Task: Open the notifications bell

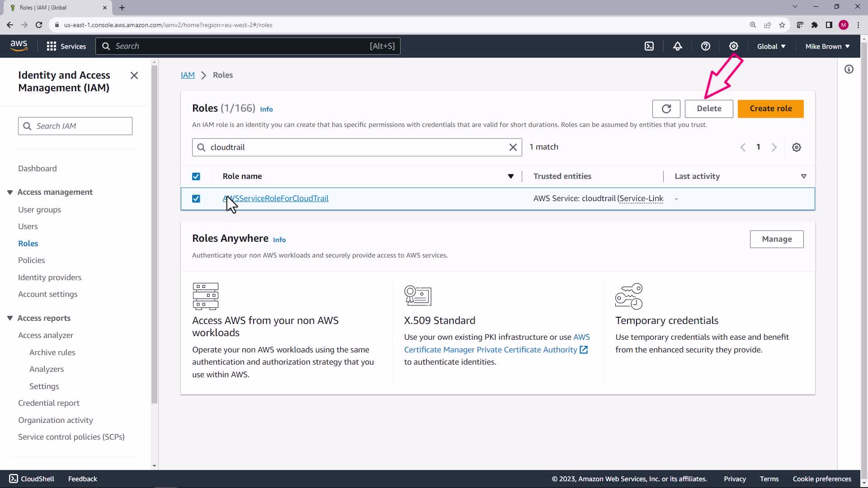Action: tap(677, 46)
